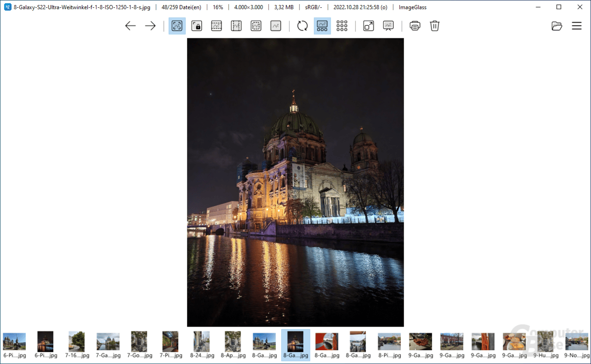Screen dimensions: 591x364
Task: Select the Auto zoom mode
Action: click(x=177, y=26)
